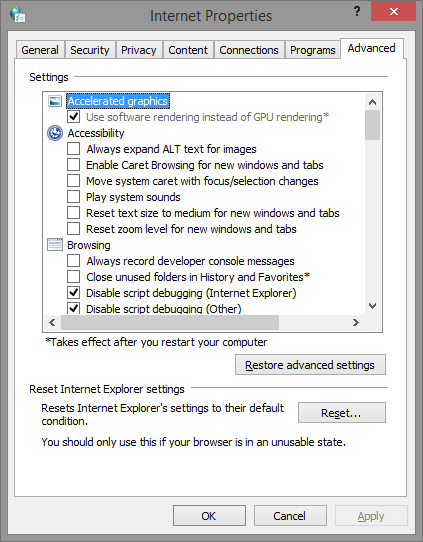The width and height of the screenshot is (423, 542).
Task: Enable Always expand ALT text for images
Action: (x=74, y=149)
